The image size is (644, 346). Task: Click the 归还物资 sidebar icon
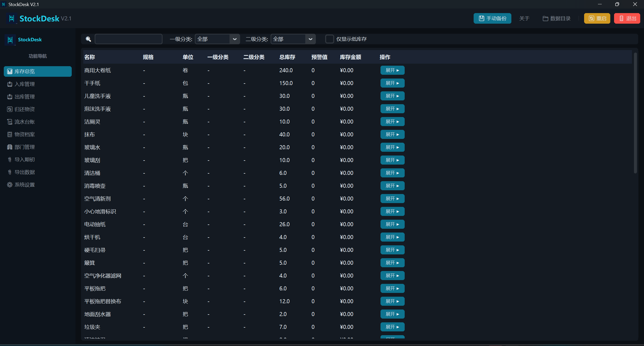pyautogui.click(x=10, y=109)
